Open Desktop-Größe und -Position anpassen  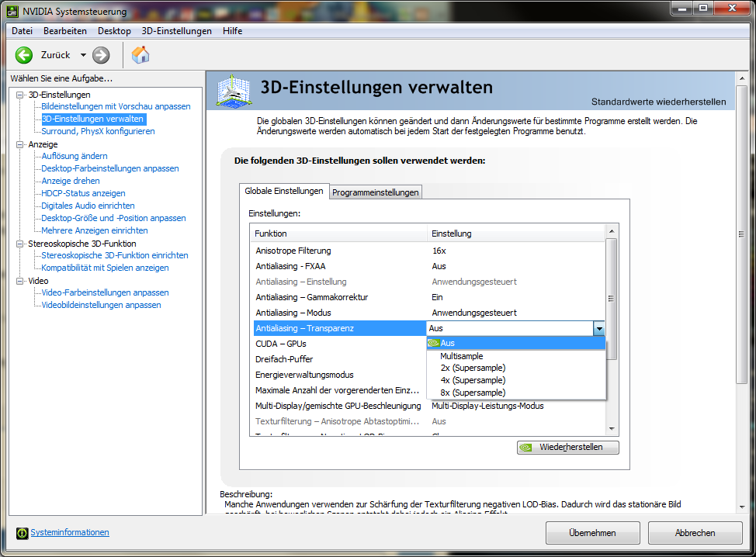(x=113, y=218)
